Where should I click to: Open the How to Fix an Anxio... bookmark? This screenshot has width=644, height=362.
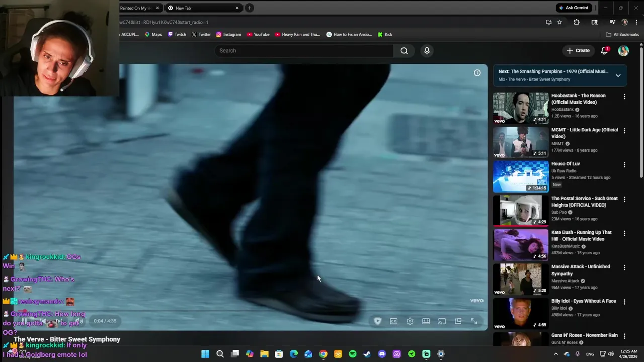tap(349, 35)
